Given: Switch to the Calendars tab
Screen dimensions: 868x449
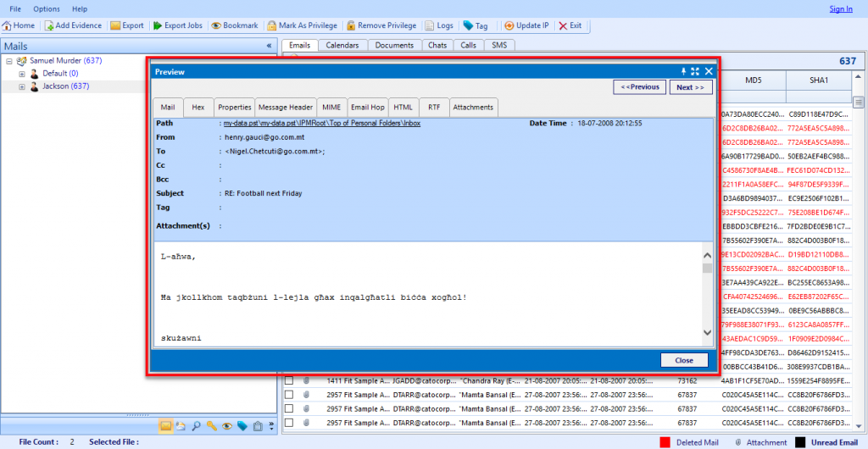Looking at the screenshot, I should [342, 46].
